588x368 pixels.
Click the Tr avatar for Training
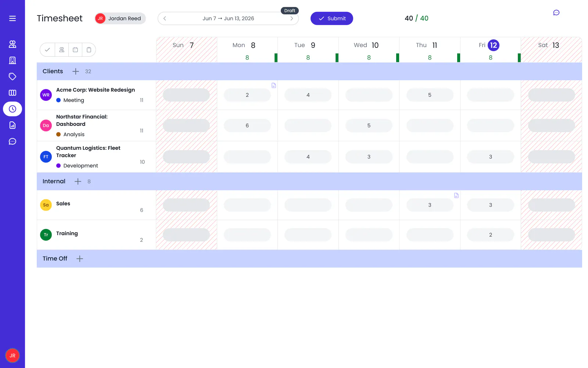coord(46,235)
